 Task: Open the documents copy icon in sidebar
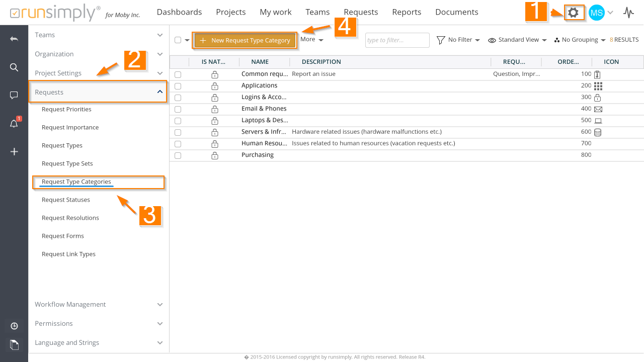click(x=14, y=345)
